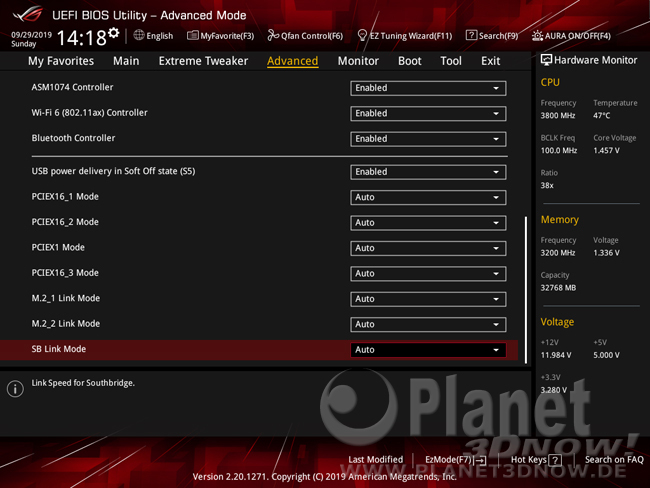
Task: Select USB power delivery in Soft Off label
Action: [x=113, y=171]
